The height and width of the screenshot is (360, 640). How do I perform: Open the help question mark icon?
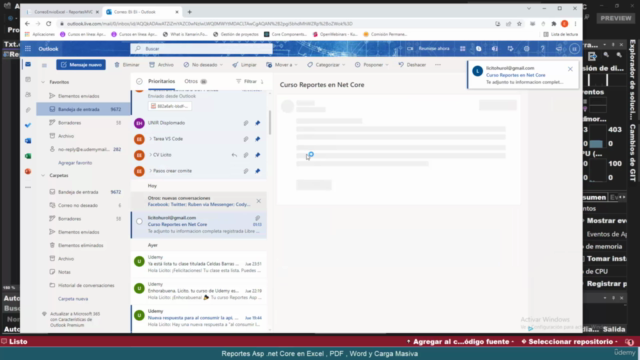tap(542, 49)
